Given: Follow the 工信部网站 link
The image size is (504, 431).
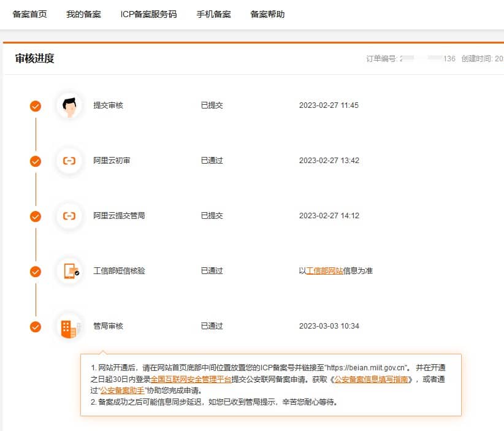Looking at the screenshot, I should pos(324,271).
